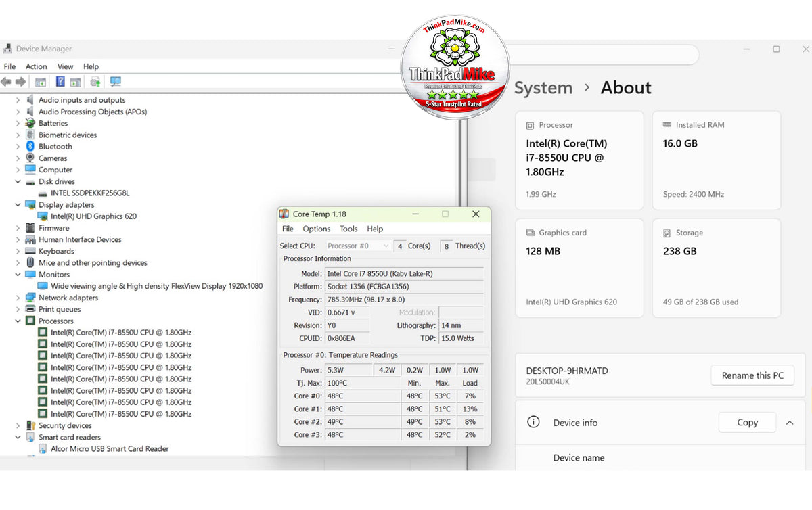Open Device Manager View menu
The width and height of the screenshot is (812, 510).
point(65,66)
